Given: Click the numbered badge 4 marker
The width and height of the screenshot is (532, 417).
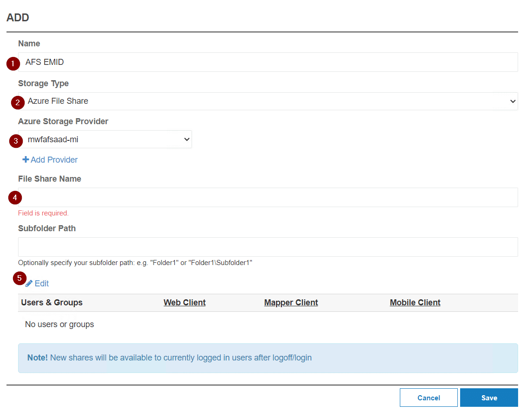Looking at the screenshot, I should tap(15, 197).
